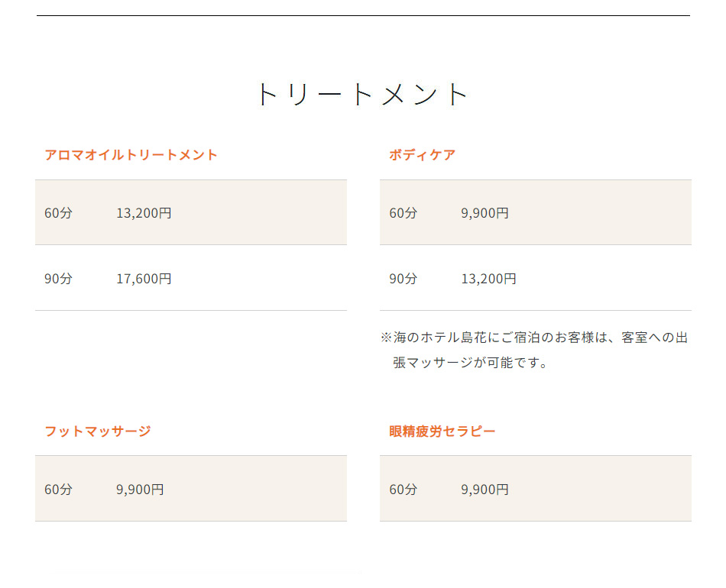This screenshot has width=726, height=588.
Task: Click the トリートメント page heading
Action: point(362,95)
